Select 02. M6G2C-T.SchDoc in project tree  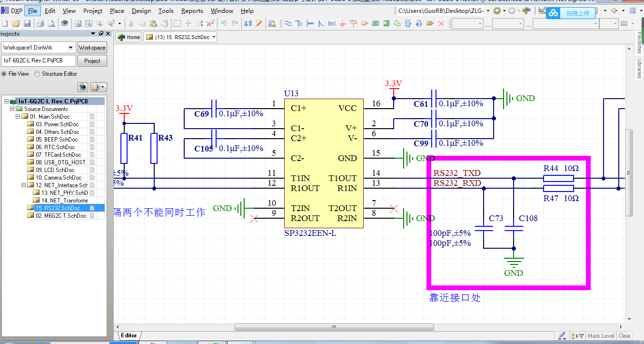click(x=61, y=216)
